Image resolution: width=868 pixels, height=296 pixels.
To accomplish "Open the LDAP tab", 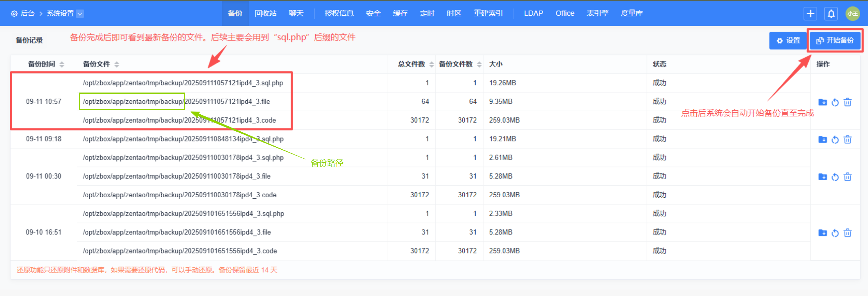I will click(x=533, y=14).
